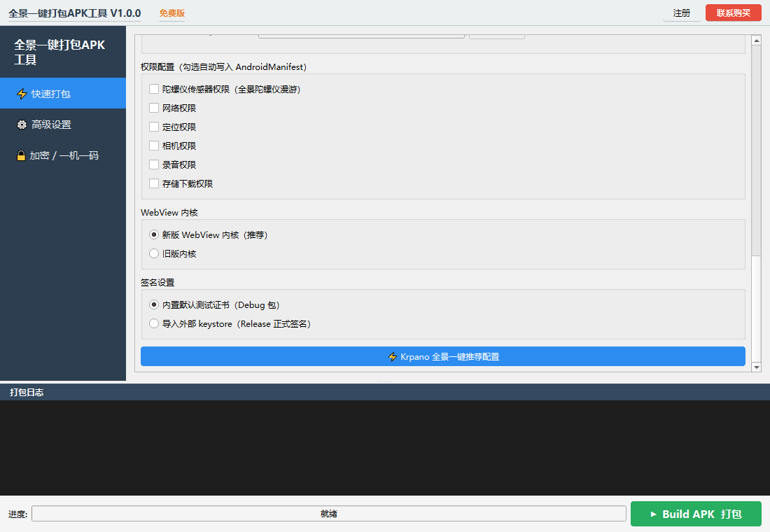Open 联系购买 in the title bar
The width and height of the screenshot is (770, 532).
click(733, 13)
